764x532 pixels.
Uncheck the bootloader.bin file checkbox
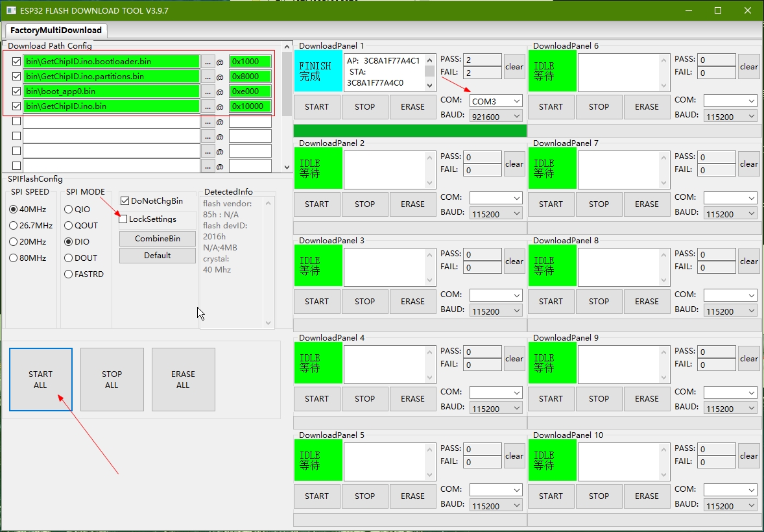(17, 62)
